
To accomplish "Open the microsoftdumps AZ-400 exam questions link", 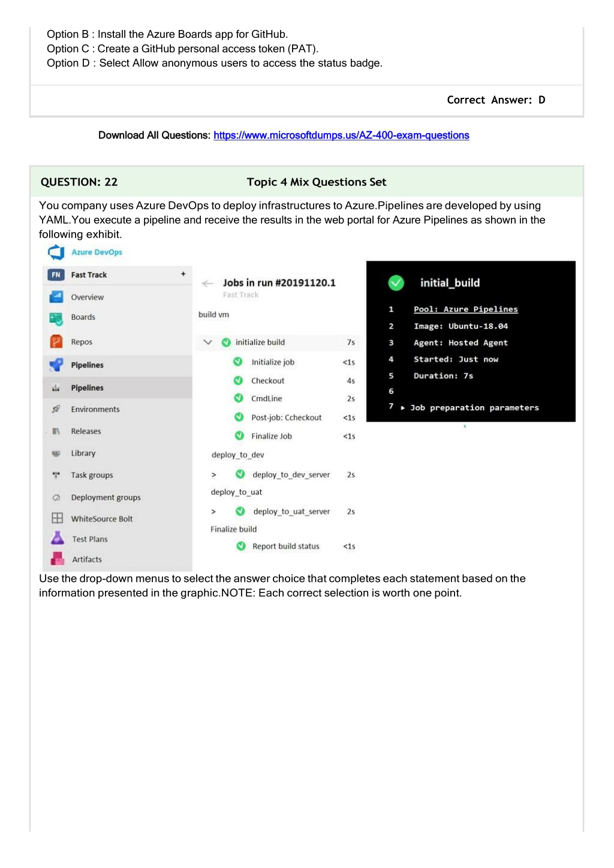I will 341,136.
